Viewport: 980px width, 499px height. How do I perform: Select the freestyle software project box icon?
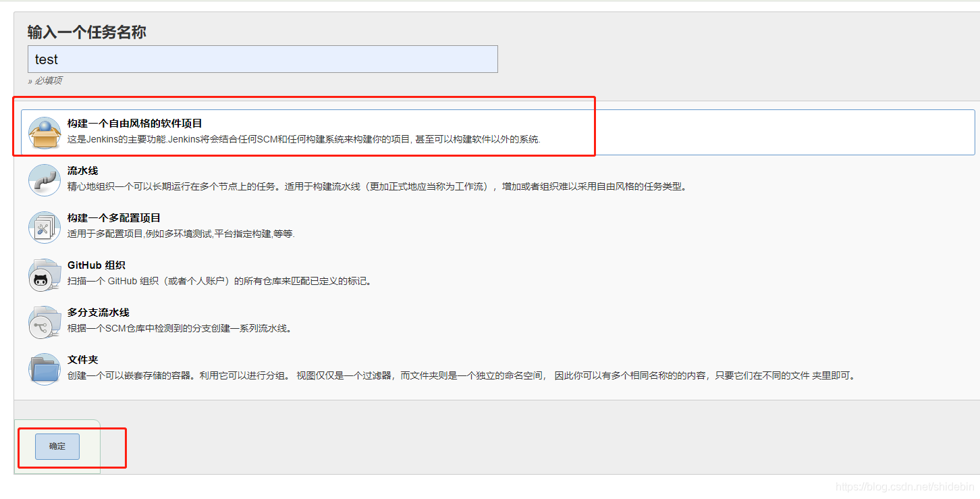pos(45,132)
